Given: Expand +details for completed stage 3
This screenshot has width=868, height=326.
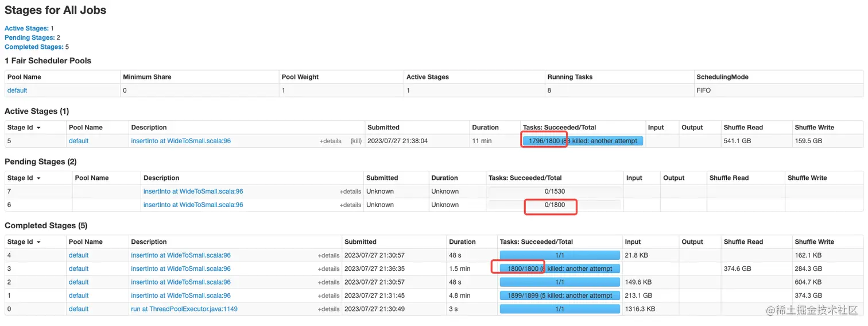Looking at the screenshot, I should (329, 269).
